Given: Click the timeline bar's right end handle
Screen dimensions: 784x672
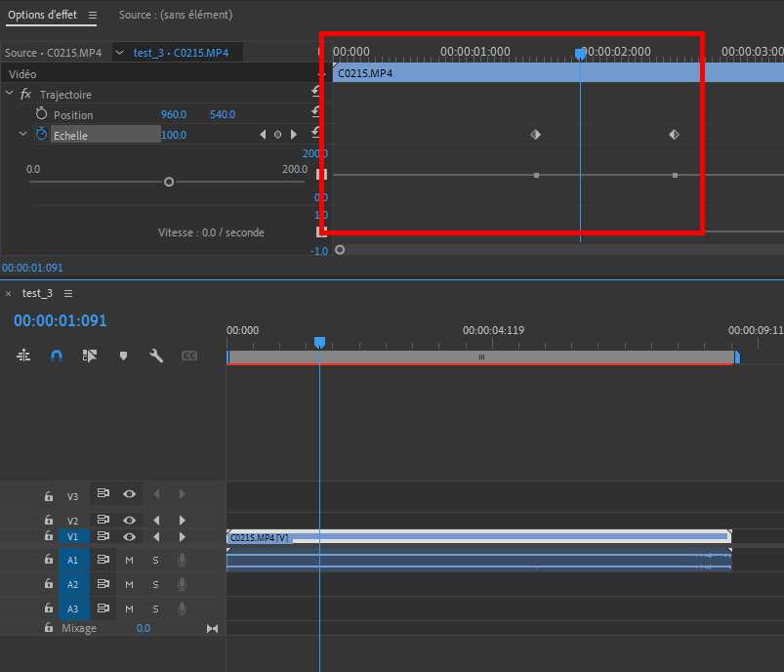Looking at the screenshot, I should [737, 357].
